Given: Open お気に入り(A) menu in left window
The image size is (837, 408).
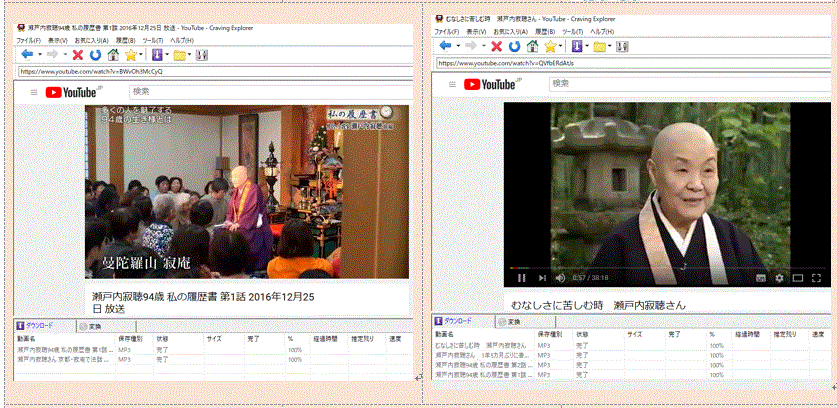Looking at the screenshot, I should [91, 41].
